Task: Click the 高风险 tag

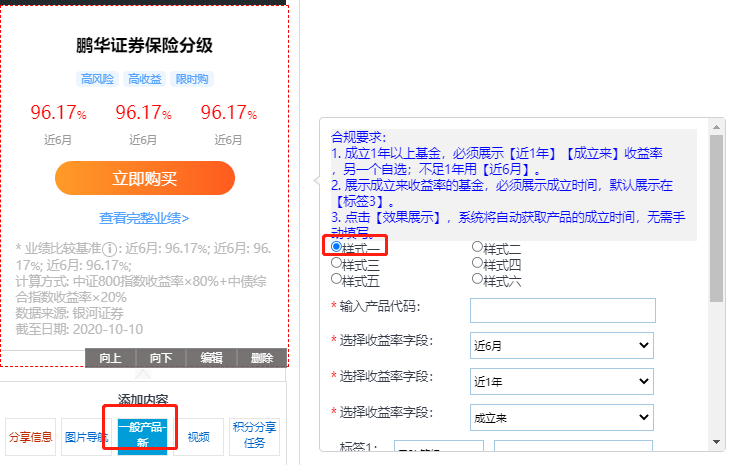Action: (x=97, y=79)
